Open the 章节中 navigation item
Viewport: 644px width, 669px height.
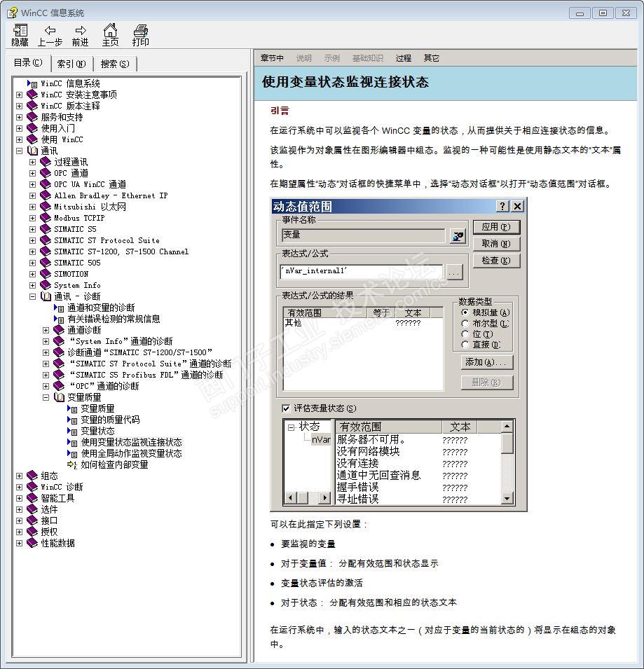[x=273, y=58]
